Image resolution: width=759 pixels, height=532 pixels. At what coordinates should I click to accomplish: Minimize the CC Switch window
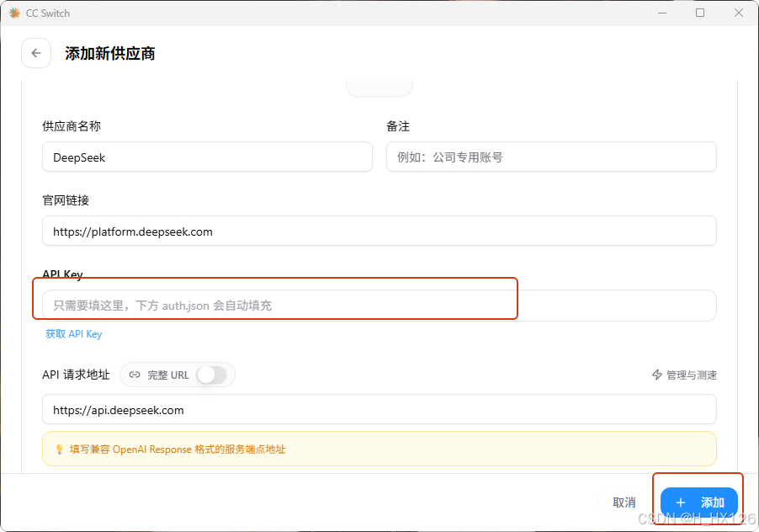click(662, 13)
